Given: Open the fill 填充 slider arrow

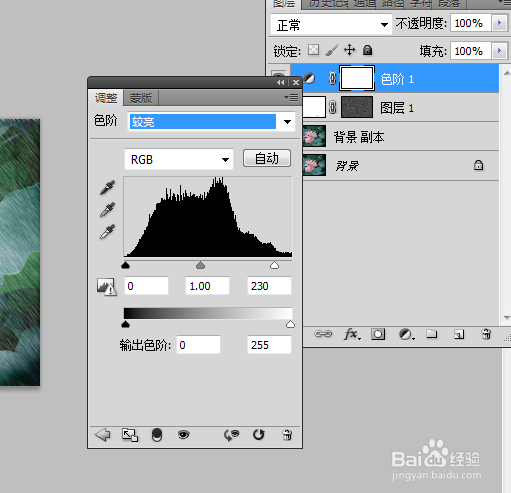Looking at the screenshot, I should (499, 51).
